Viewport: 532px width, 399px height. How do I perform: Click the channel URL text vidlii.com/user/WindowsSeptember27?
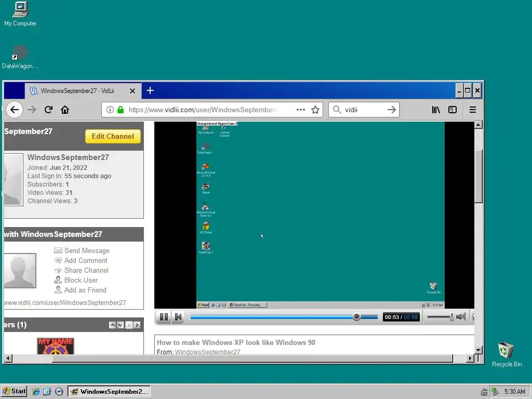pyautogui.click(x=65, y=303)
